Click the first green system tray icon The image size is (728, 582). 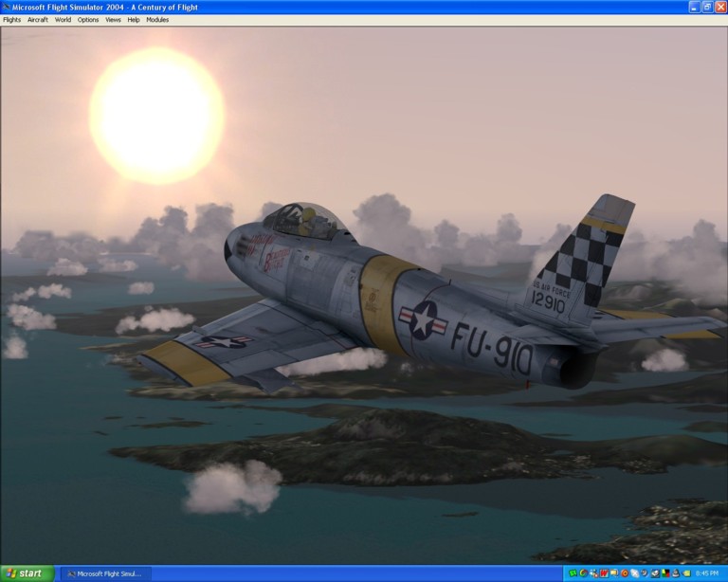coord(573,573)
